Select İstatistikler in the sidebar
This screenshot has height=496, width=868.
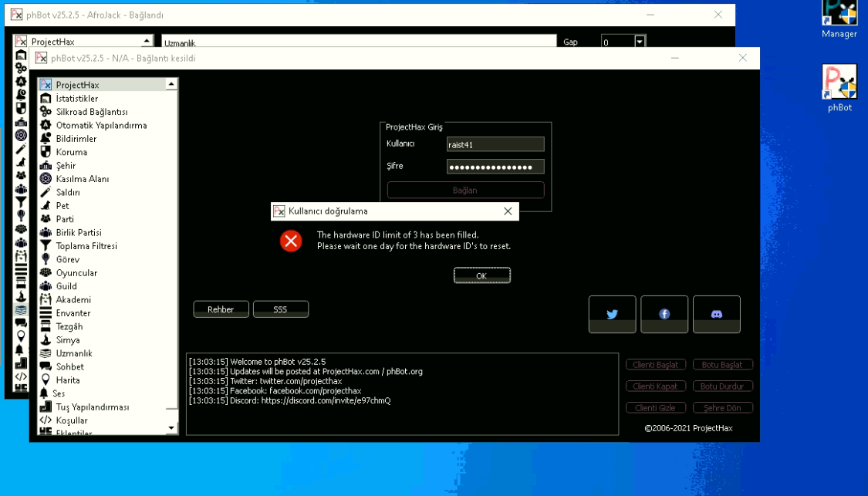coord(77,99)
